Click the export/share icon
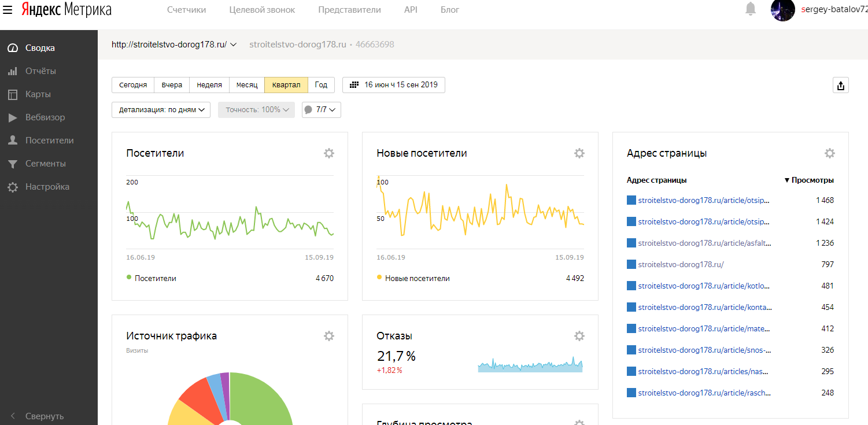This screenshot has height=425, width=868. pyautogui.click(x=841, y=86)
